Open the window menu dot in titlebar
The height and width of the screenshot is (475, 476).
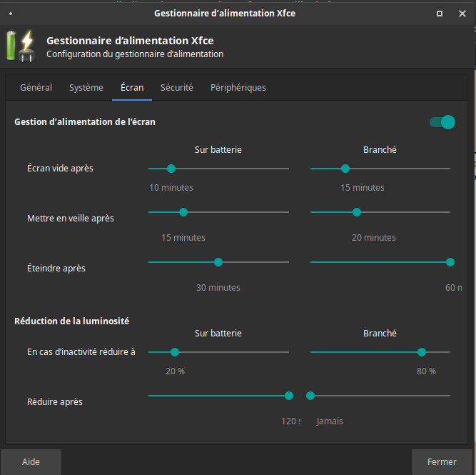[11, 14]
